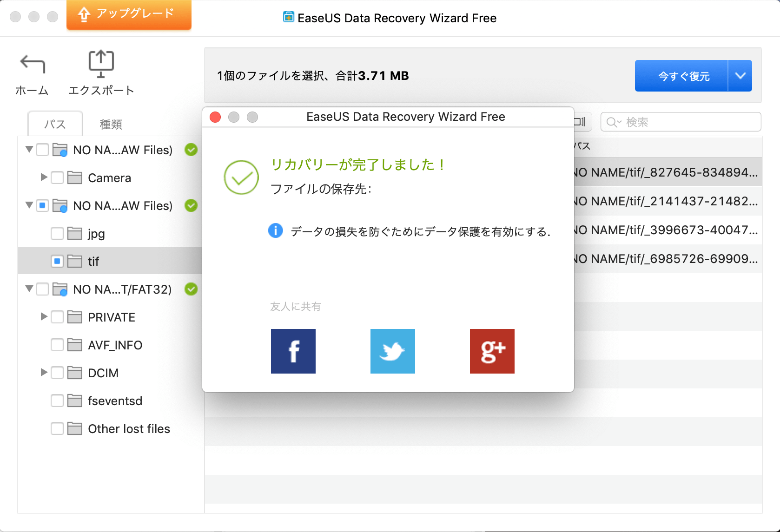780x532 pixels.
Task: Click the ホーム label
Action: click(x=32, y=91)
